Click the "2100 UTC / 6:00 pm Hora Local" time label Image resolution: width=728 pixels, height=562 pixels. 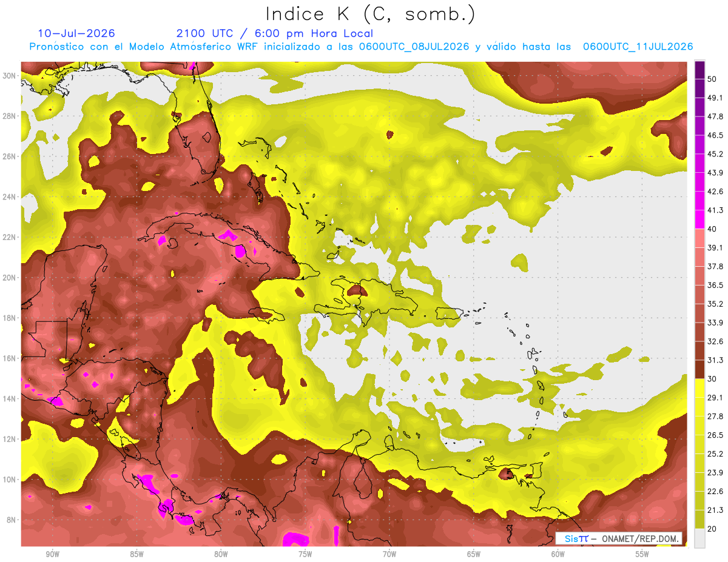tap(275, 33)
